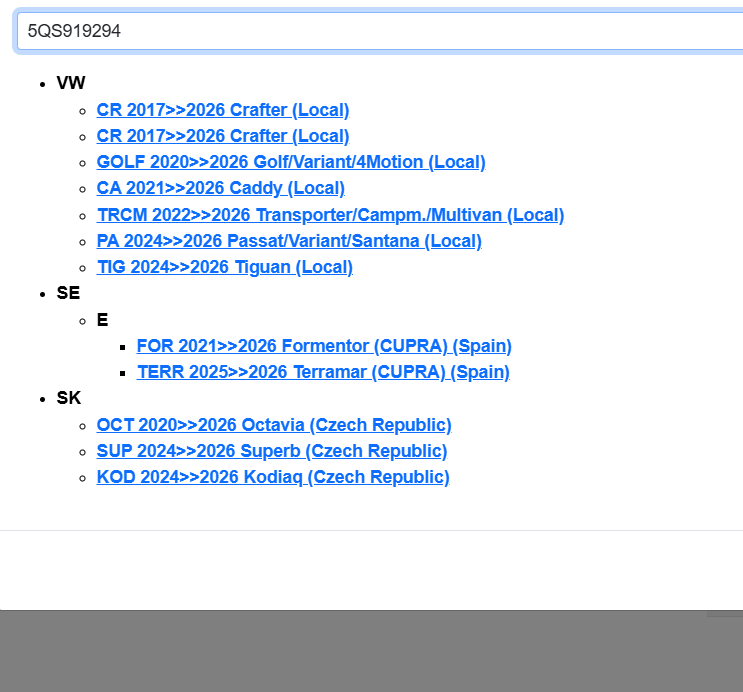
Task: Click empty space inside the search field
Action: tap(450, 31)
